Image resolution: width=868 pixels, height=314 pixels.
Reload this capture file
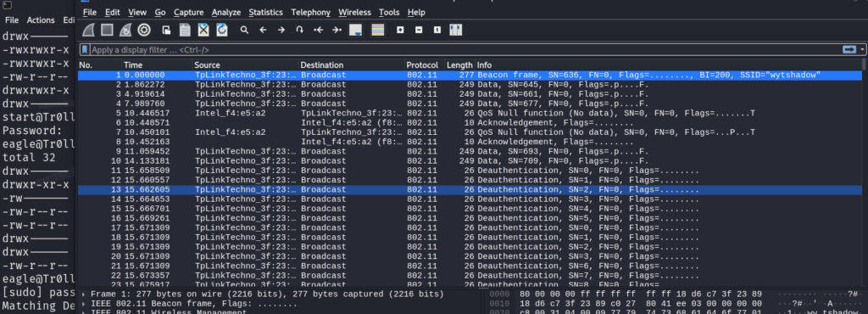point(222,30)
